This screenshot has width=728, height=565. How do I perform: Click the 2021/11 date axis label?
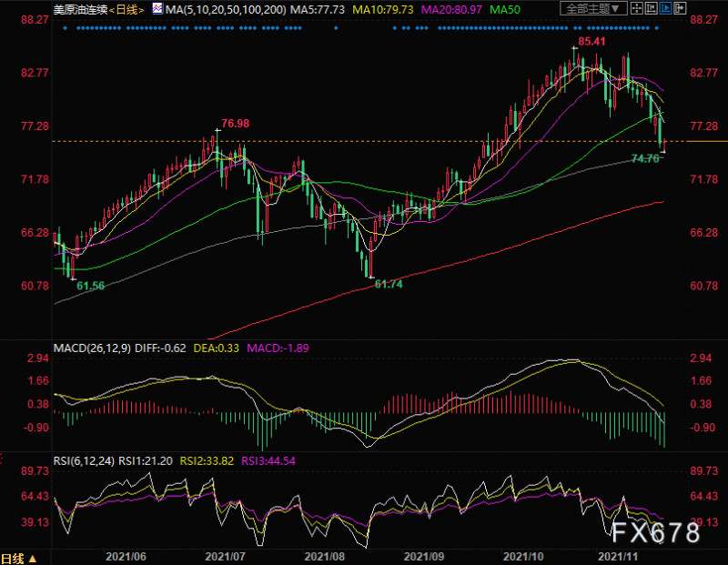618,556
